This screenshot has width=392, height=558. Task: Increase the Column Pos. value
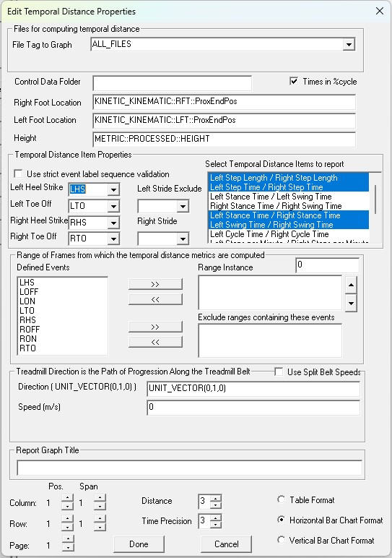point(68,499)
